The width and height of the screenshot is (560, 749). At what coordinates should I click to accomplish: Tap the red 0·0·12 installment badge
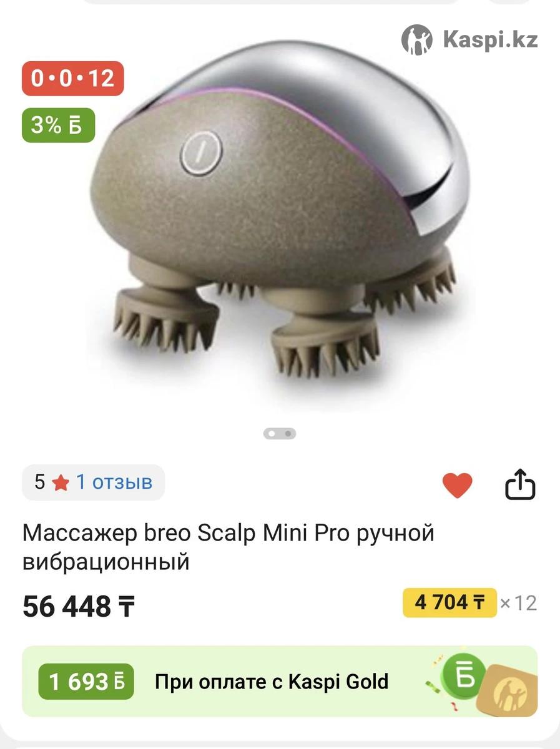pos(73,79)
